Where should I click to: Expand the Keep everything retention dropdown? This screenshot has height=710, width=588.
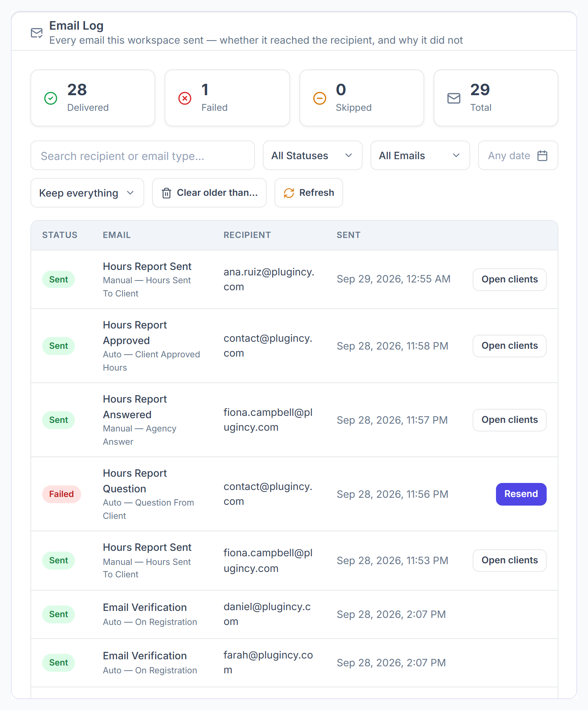click(87, 193)
